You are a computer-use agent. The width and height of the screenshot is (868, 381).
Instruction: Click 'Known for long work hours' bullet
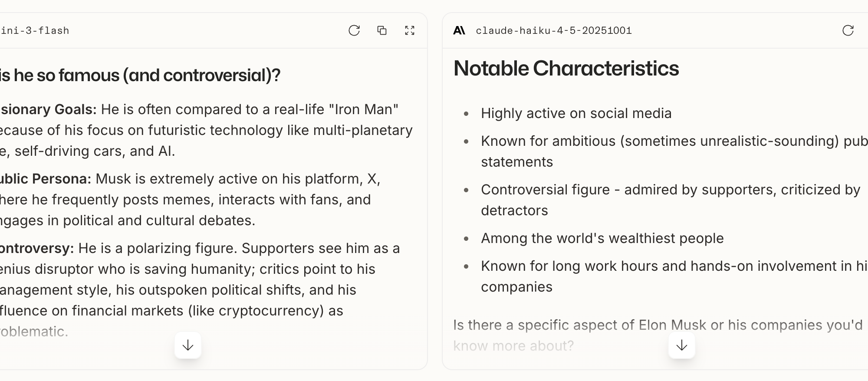pos(674,276)
